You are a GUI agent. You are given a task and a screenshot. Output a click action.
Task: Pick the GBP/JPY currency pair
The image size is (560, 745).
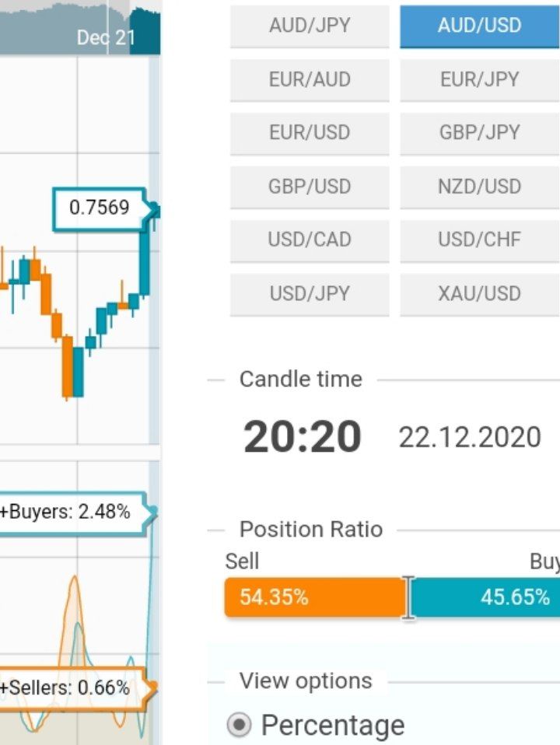click(x=479, y=132)
